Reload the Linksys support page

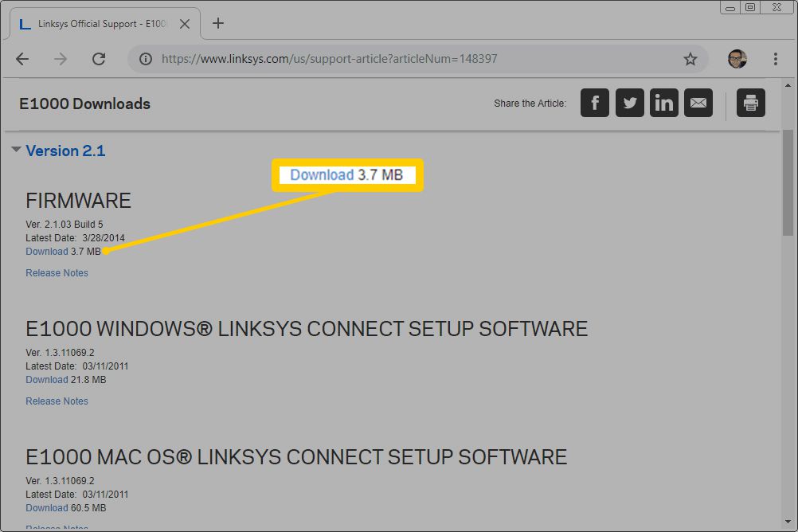(99, 59)
